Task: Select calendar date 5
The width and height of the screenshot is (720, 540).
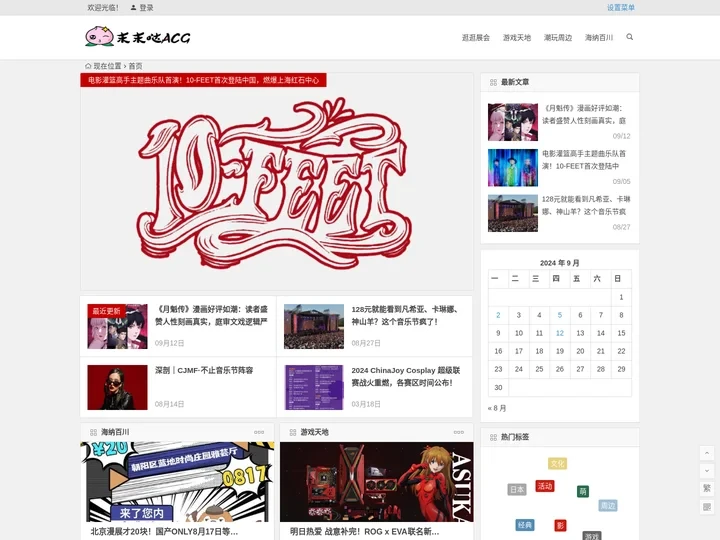Action: 560,315
